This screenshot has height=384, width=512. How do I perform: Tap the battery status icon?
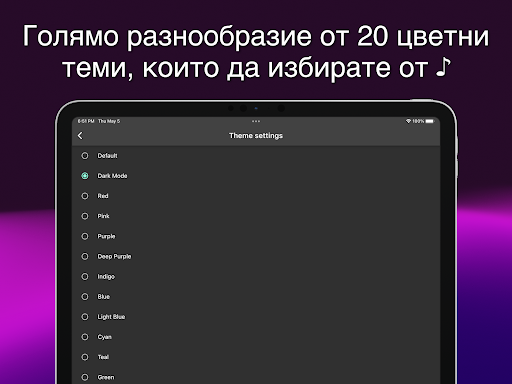point(430,121)
